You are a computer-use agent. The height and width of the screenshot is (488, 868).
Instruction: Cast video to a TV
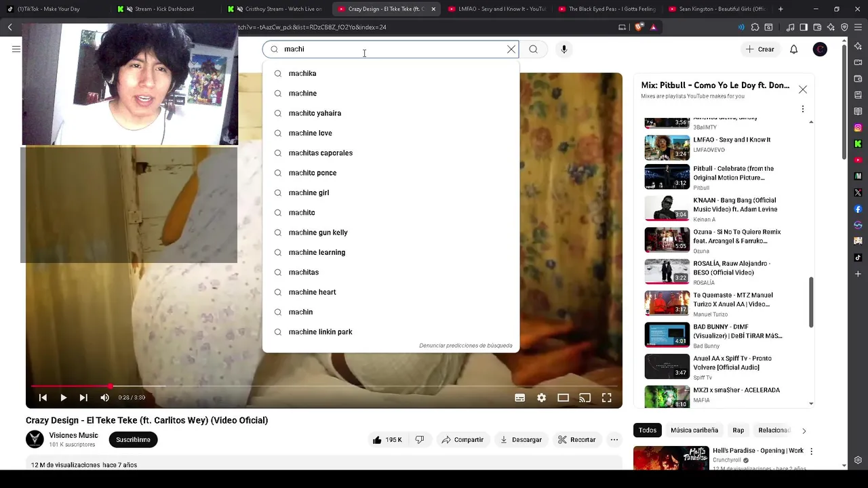click(x=585, y=398)
